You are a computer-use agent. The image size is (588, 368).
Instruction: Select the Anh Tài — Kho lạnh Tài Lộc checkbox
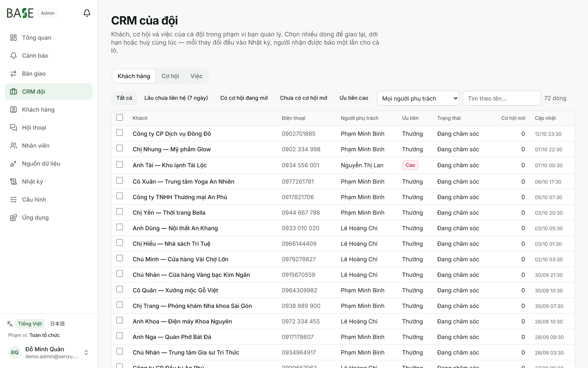tap(120, 165)
